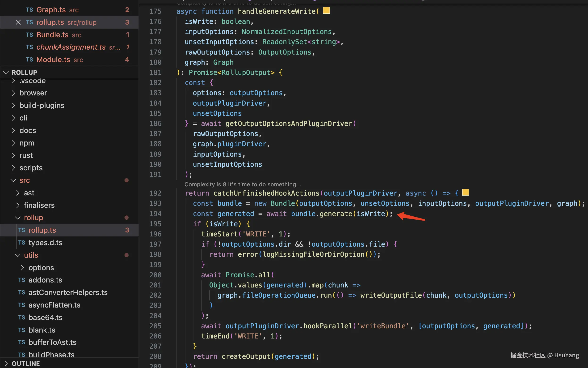Open chunkAssignment.ts from open editors

[71, 47]
